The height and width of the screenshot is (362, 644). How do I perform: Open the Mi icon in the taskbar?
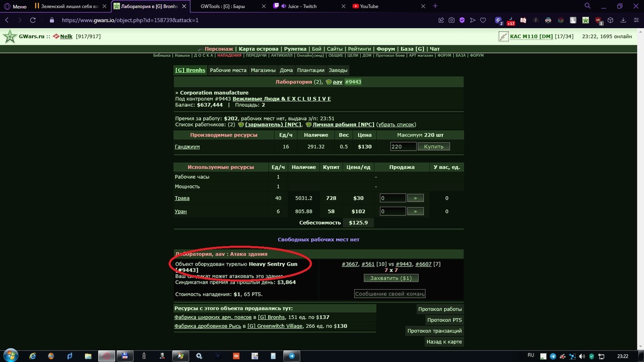pyautogui.click(x=236, y=356)
